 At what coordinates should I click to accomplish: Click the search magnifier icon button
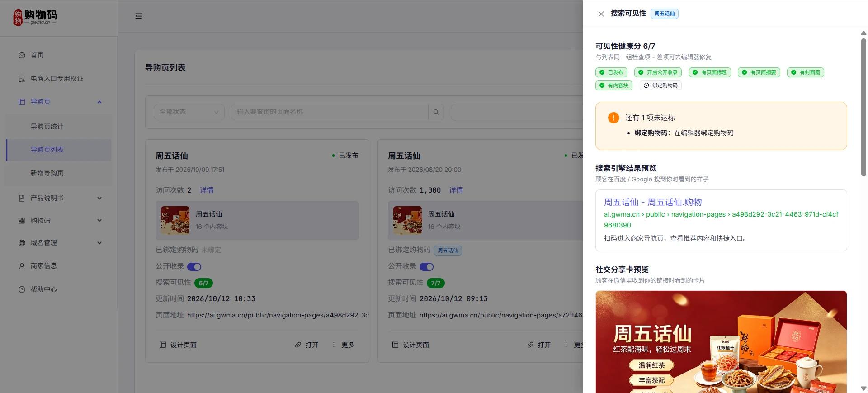pos(436,112)
